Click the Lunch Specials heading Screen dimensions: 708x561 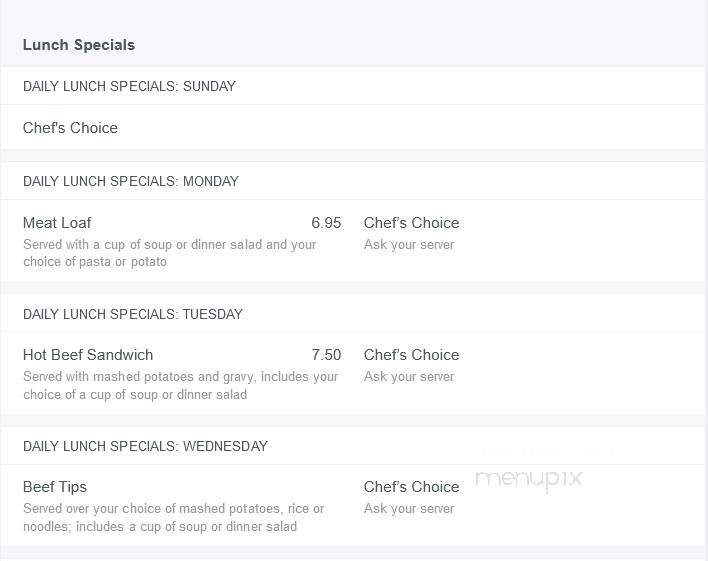point(79,45)
